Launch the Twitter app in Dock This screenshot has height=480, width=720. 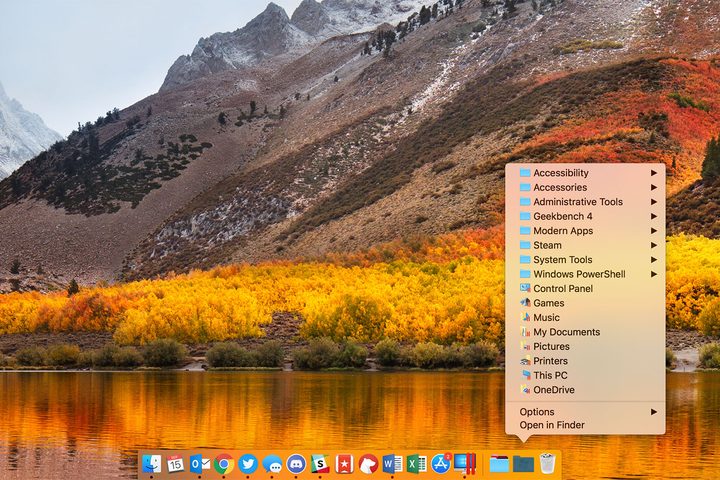248,464
